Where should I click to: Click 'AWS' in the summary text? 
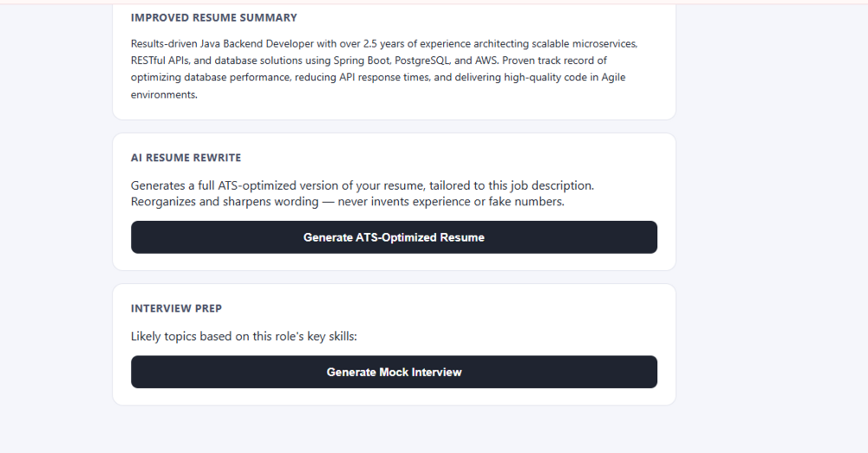point(485,60)
